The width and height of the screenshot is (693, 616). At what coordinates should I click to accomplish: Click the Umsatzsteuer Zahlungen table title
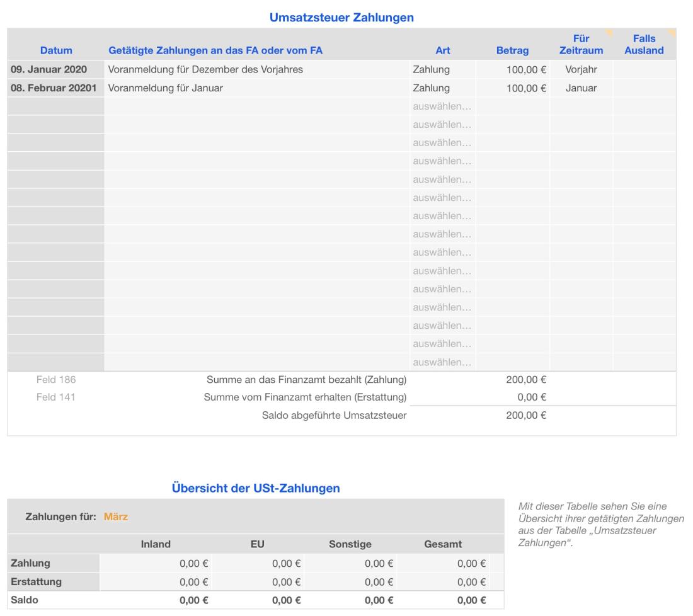tap(341, 18)
